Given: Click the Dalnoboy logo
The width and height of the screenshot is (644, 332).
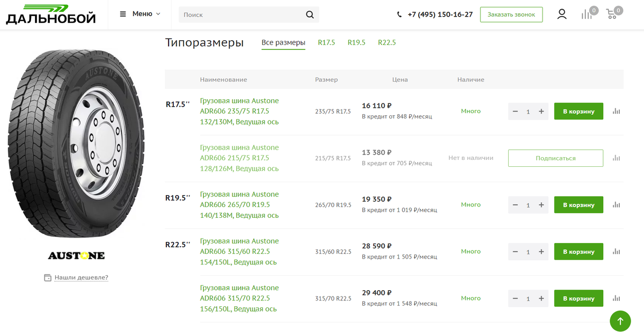Looking at the screenshot, I should click(51, 14).
